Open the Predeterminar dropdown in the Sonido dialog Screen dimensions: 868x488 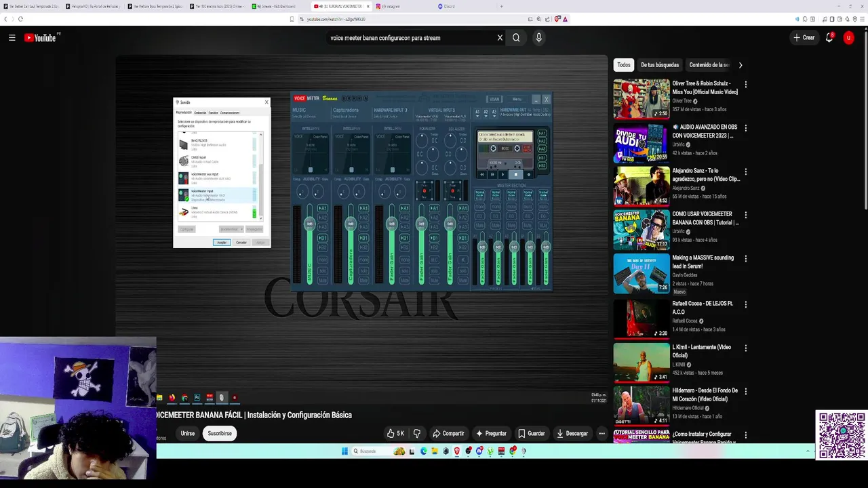[x=231, y=229]
